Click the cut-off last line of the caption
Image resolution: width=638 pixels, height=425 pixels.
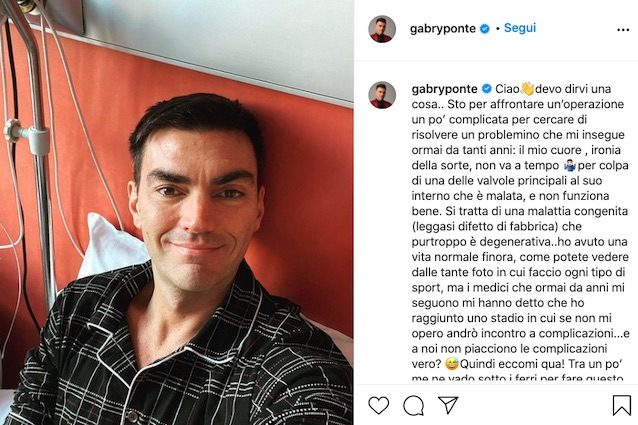[x=517, y=378]
